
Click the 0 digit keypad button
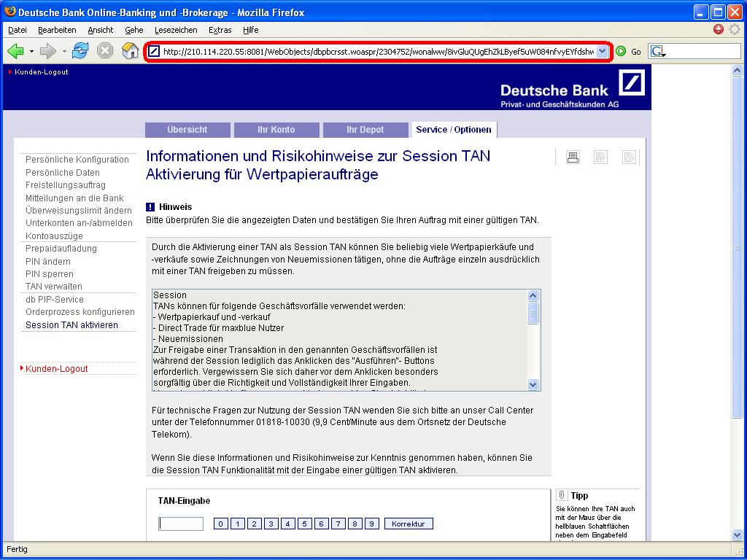tap(220, 524)
